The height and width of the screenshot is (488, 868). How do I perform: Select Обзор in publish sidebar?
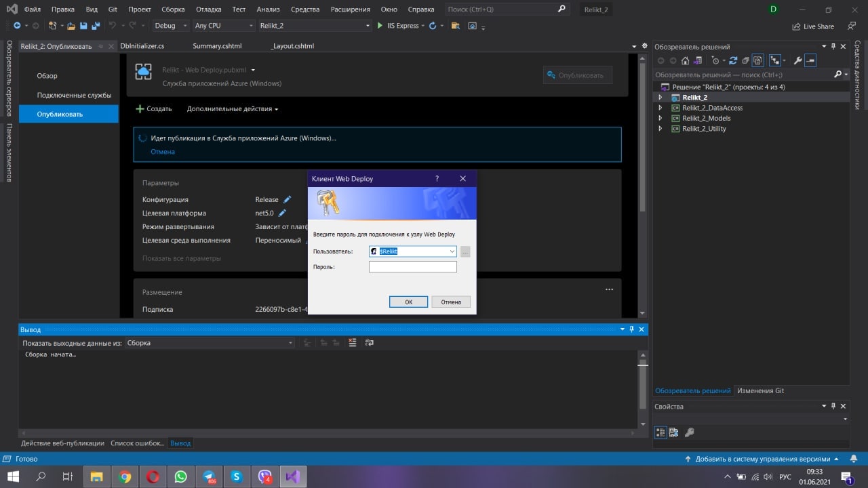click(47, 76)
